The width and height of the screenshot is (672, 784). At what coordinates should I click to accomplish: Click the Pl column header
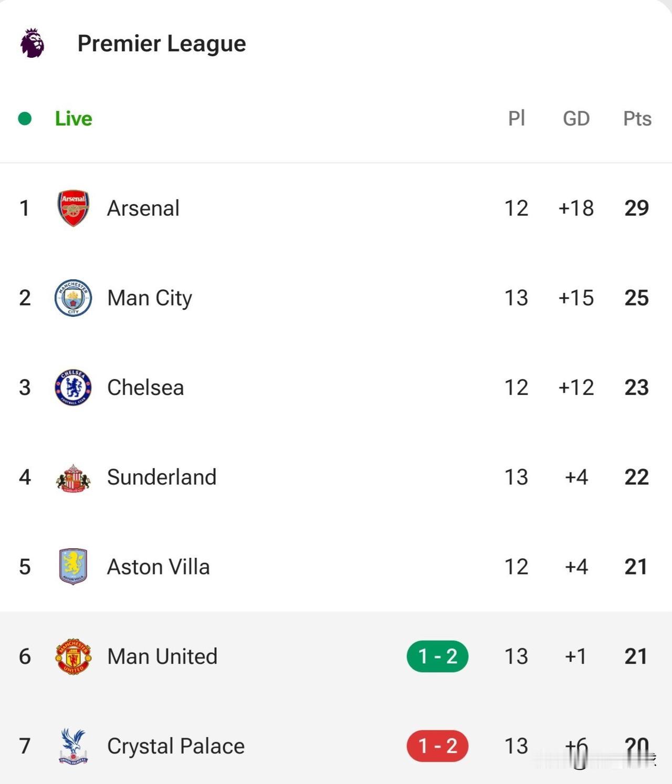pyautogui.click(x=516, y=118)
